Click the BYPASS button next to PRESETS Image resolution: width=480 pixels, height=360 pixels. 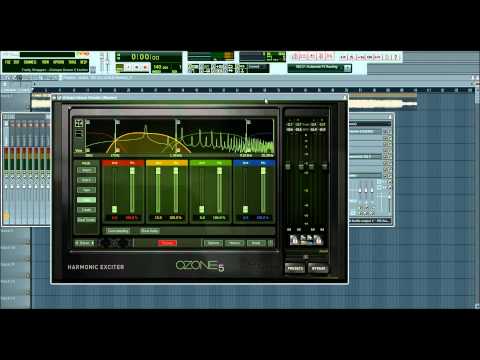pyautogui.click(x=318, y=268)
